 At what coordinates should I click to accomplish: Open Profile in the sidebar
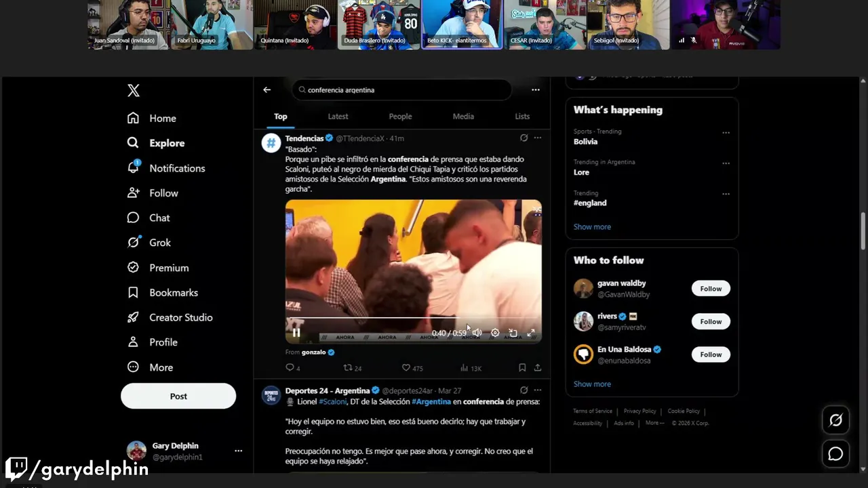point(153,342)
